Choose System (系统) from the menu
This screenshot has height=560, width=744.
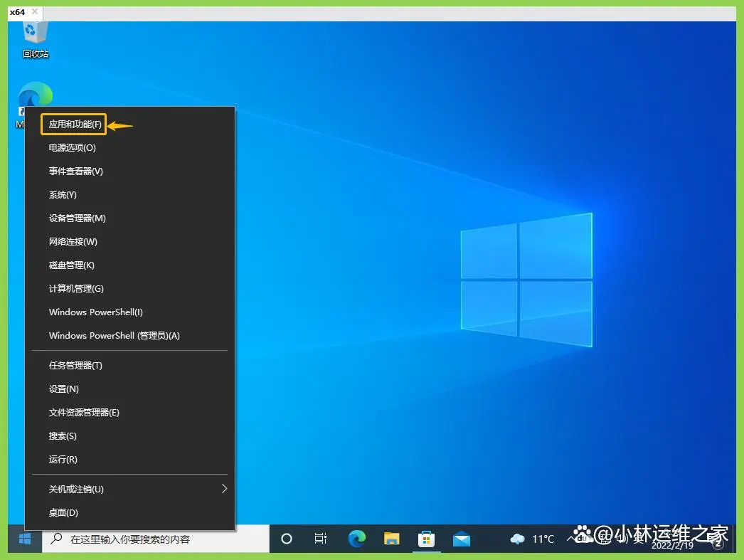[129, 194]
